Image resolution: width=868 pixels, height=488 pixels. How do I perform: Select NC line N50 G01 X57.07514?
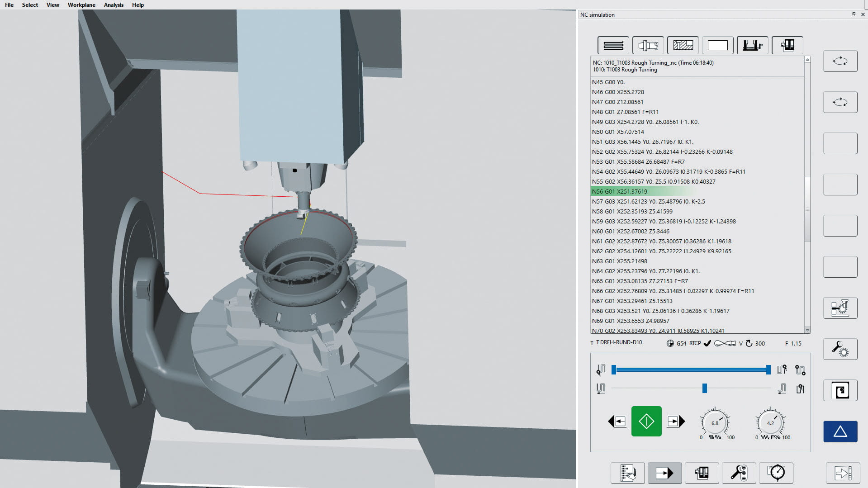[x=697, y=132]
